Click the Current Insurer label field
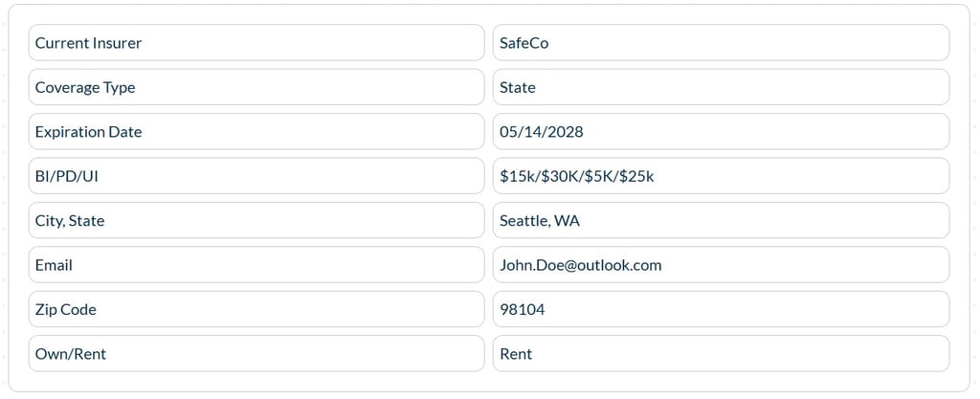 pyautogui.click(x=256, y=43)
